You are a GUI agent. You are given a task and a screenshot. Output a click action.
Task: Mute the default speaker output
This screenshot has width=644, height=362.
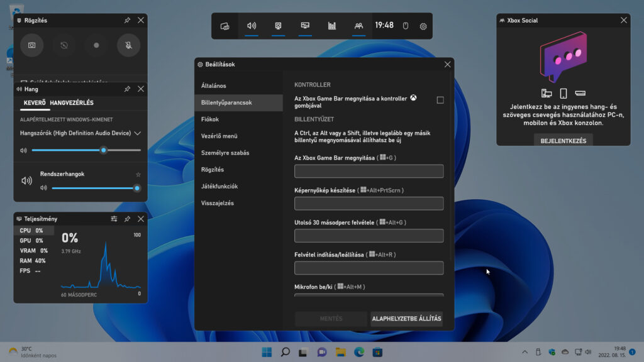(x=23, y=150)
